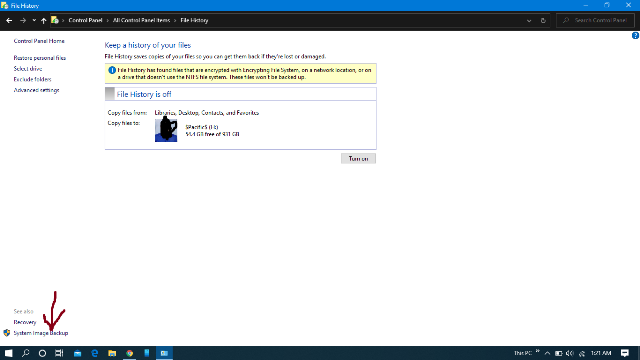The image size is (640, 360).
Task: Open the Mail app on the taskbar
Action: click(78, 353)
